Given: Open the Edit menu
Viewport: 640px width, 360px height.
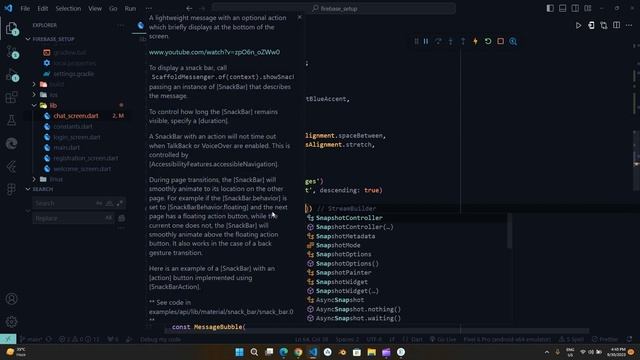Looking at the screenshot, I should (42, 8).
